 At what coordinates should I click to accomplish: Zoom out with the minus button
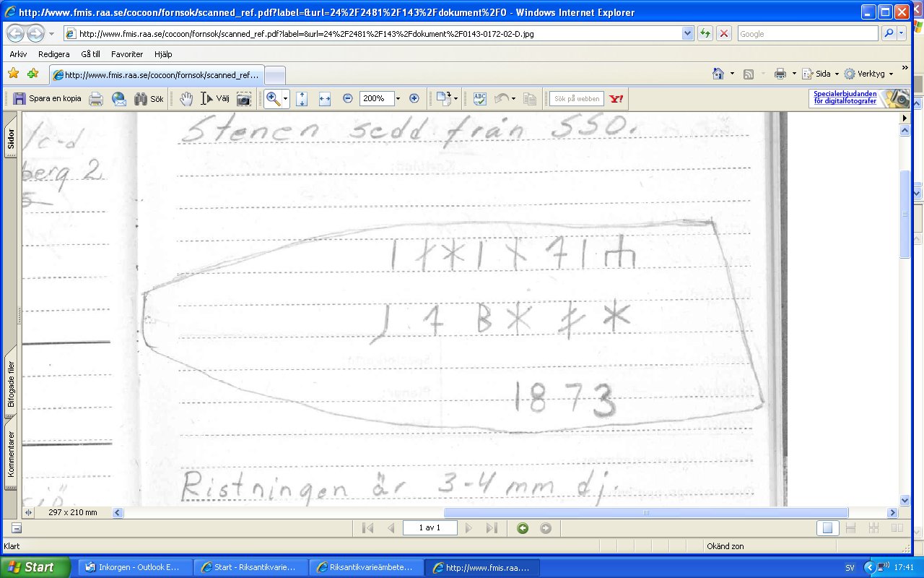click(x=348, y=98)
